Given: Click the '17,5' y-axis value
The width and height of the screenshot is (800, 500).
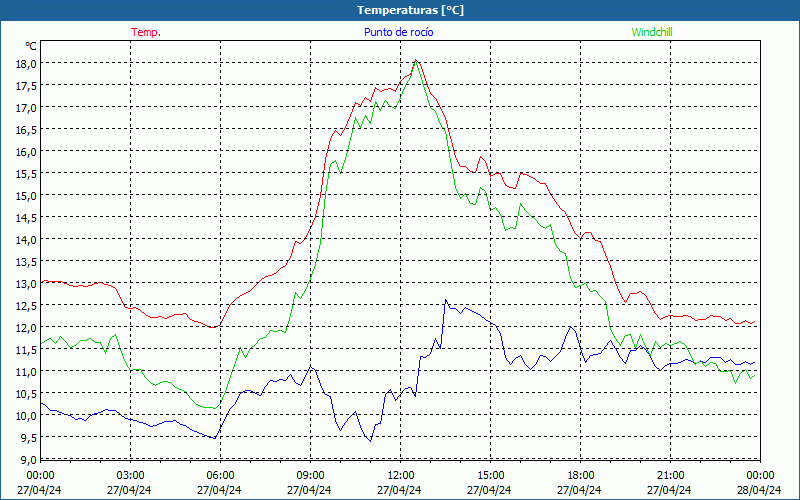Looking at the screenshot, I should [x=27, y=86].
